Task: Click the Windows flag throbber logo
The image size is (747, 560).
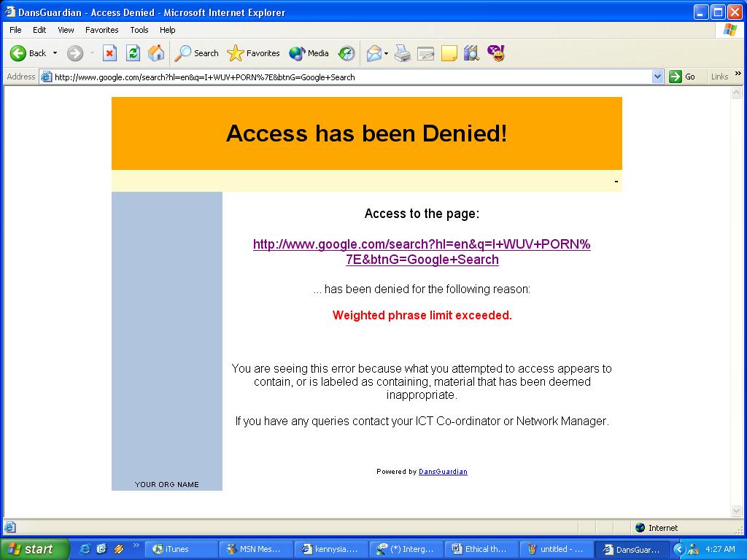Action: pyautogui.click(x=729, y=29)
